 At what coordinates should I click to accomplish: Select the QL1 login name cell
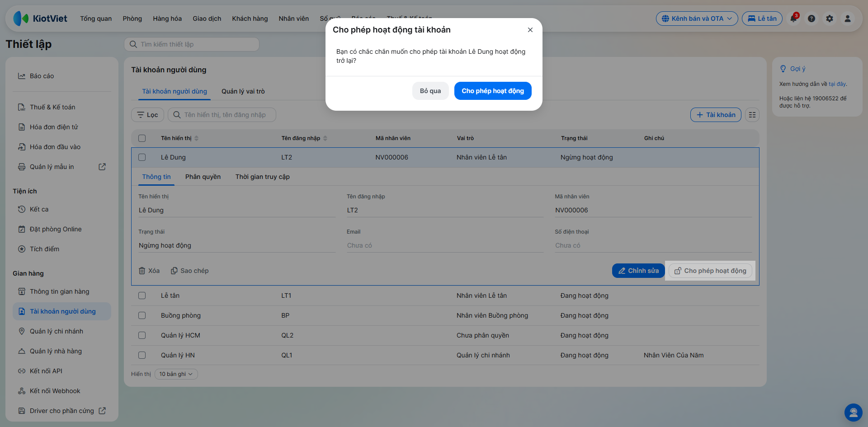click(287, 355)
